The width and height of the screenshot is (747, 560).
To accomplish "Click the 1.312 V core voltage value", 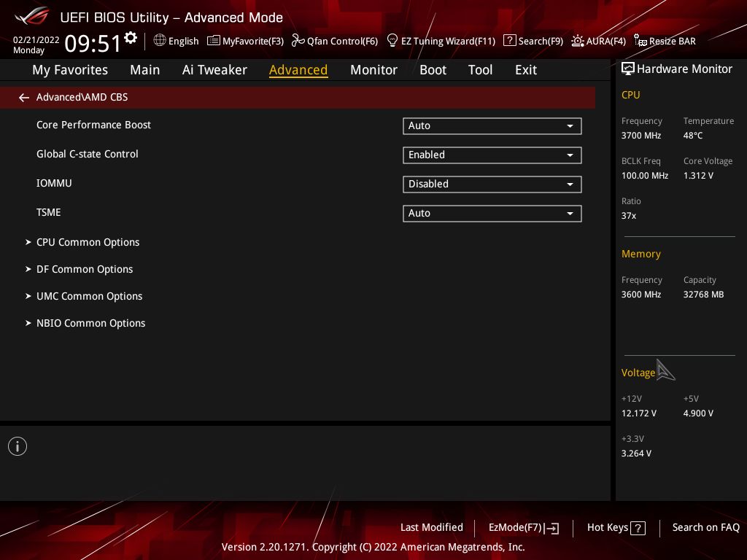I will [x=698, y=175].
